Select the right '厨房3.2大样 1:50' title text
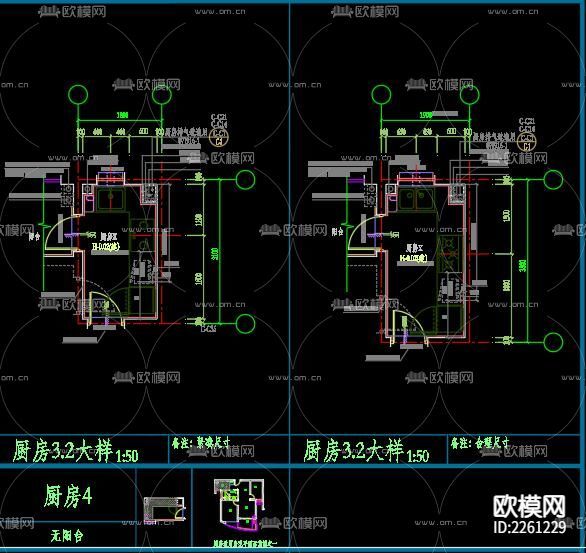The width and height of the screenshot is (586, 553). click(x=366, y=451)
